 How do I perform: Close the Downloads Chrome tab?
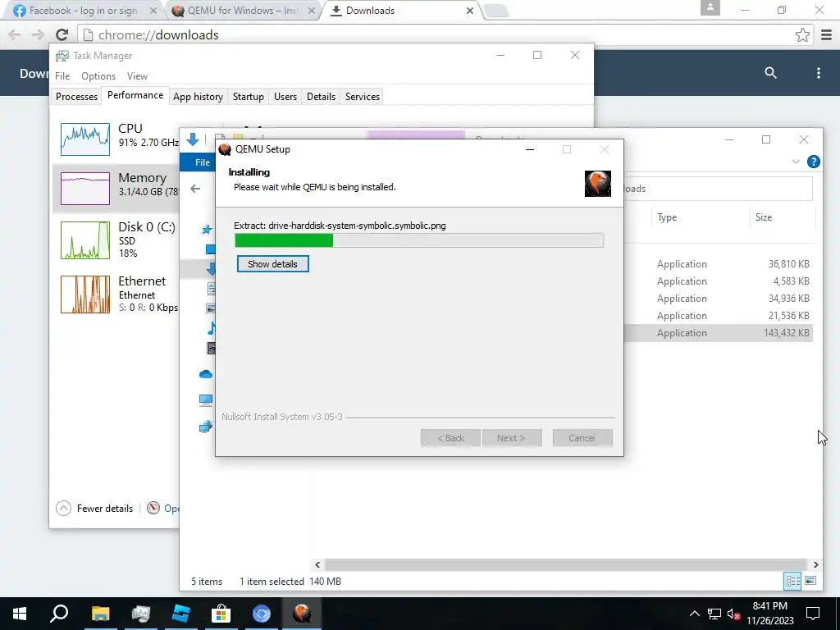470,10
